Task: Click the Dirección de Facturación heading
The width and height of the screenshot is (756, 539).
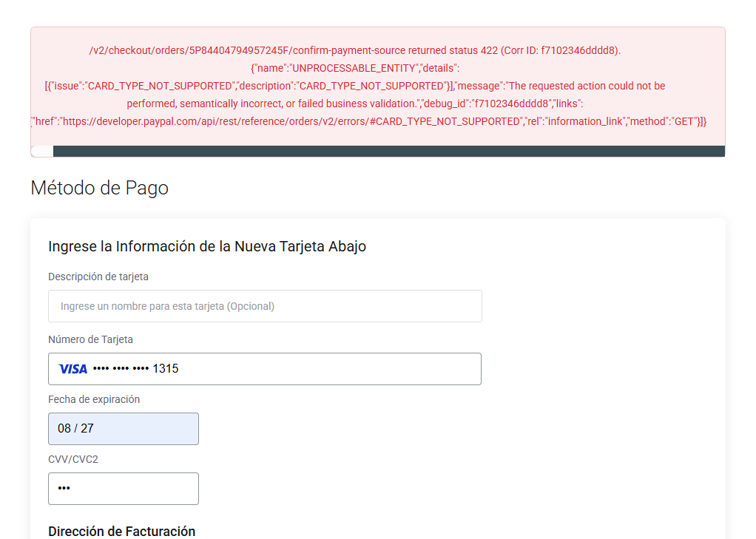Action: (121, 531)
